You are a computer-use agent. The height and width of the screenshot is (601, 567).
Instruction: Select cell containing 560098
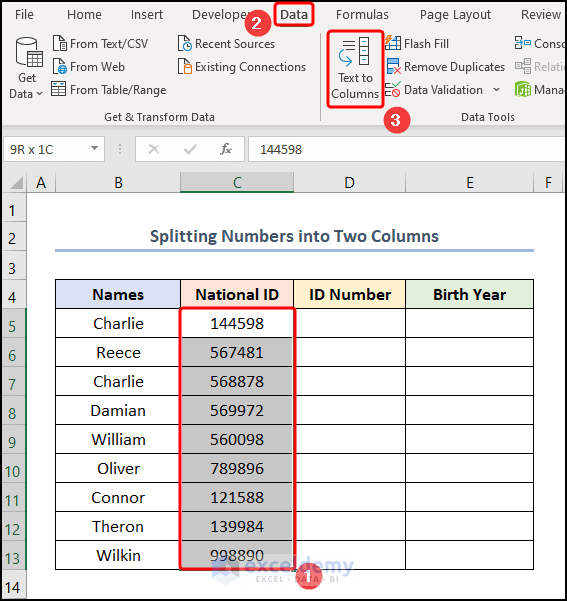(x=237, y=439)
